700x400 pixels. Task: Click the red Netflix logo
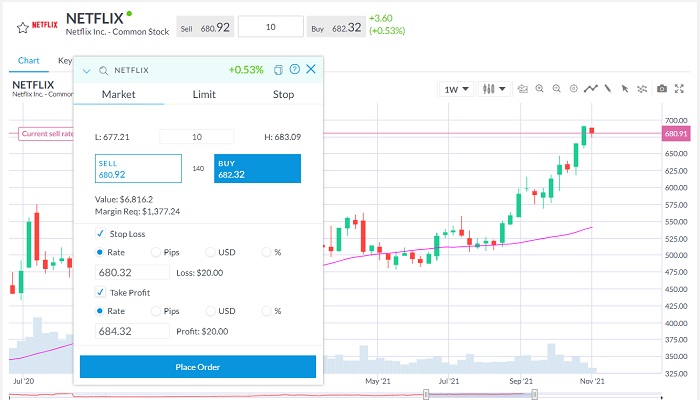tap(45, 25)
